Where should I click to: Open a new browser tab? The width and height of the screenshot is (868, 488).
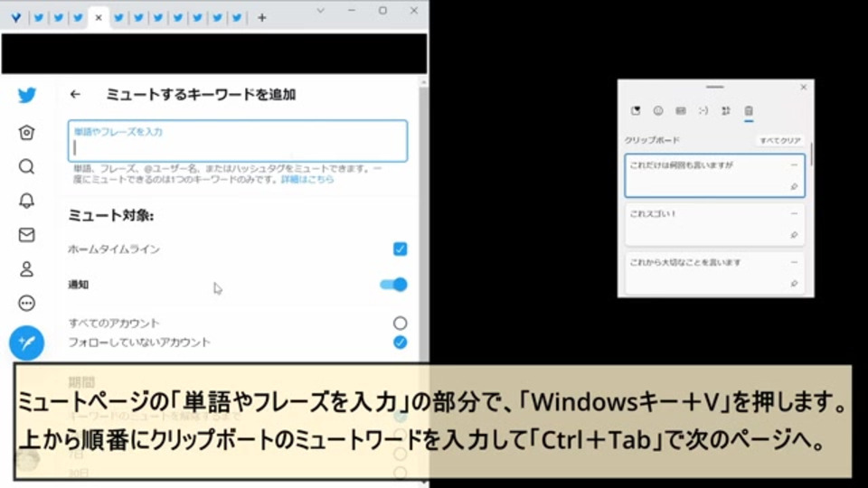coord(262,18)
